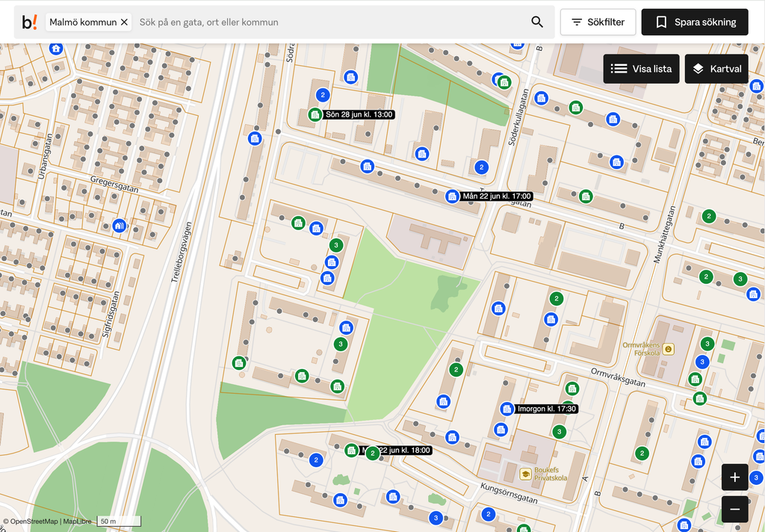Open blue cluster 2 above Sön 28 jun marker
This screenshot has height=532, width=765.
(323, 95)
